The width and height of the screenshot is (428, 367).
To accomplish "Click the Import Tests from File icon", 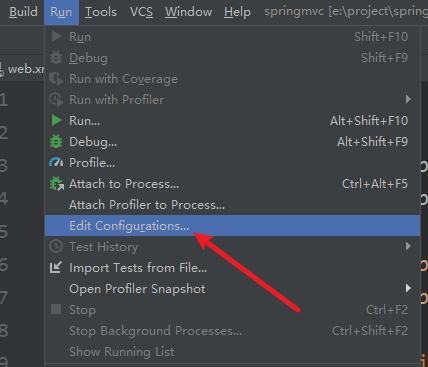I will pyautogui.click(x=56, y=267).
